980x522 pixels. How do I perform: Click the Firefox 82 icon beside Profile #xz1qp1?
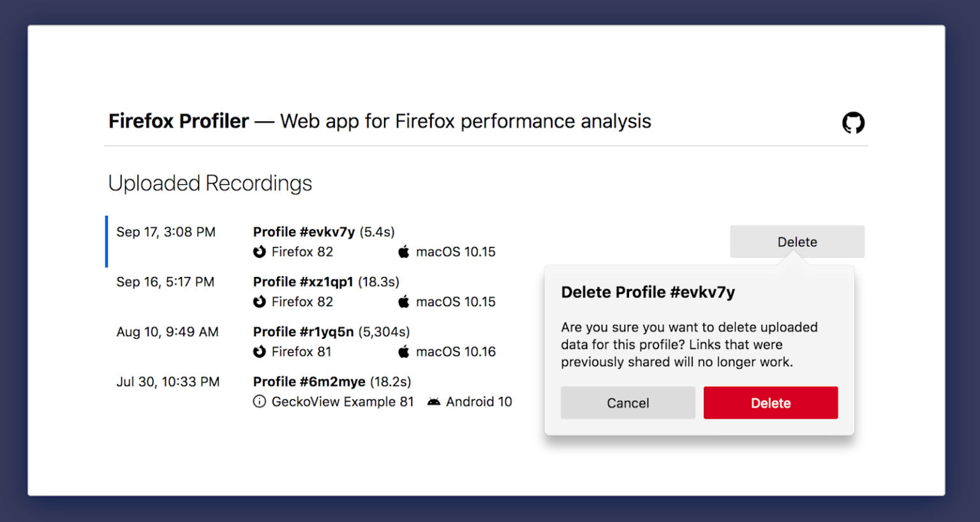coord(259,301)
